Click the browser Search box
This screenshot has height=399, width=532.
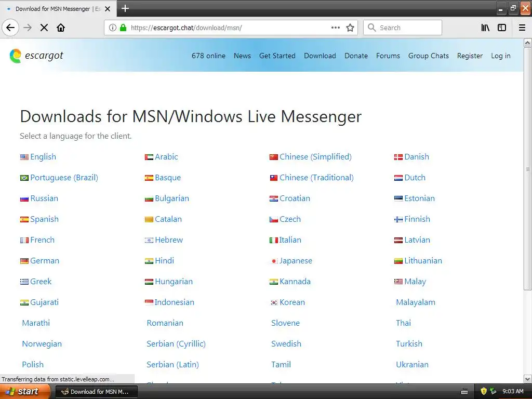pyautogui.click(x=403, y=28)
